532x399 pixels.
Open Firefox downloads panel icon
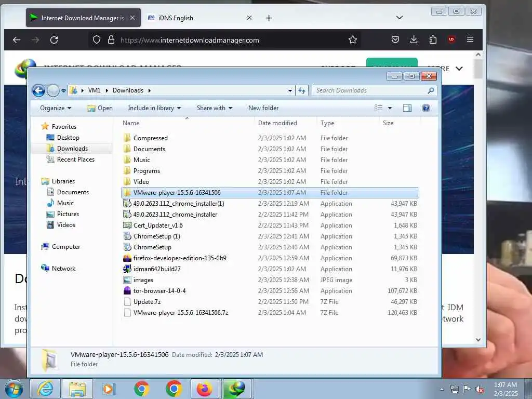point(414,39)
